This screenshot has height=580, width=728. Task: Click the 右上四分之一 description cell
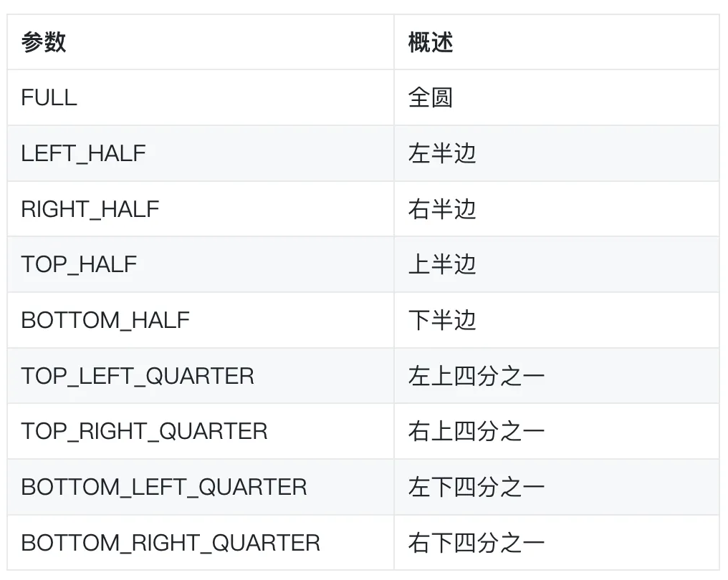(476, 431)
